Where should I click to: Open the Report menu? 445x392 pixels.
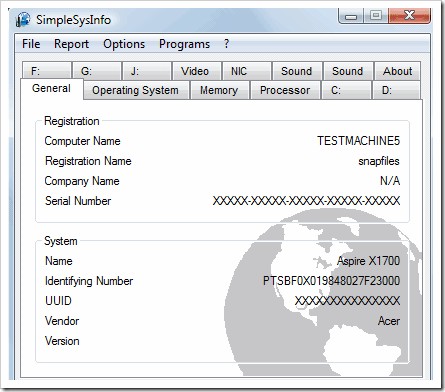tap(71, 44)
